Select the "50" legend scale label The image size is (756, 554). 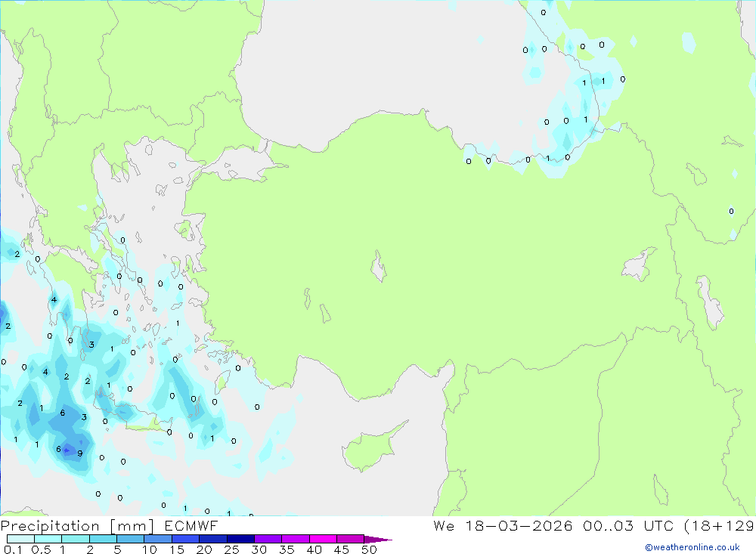click(x=369, y=549)
